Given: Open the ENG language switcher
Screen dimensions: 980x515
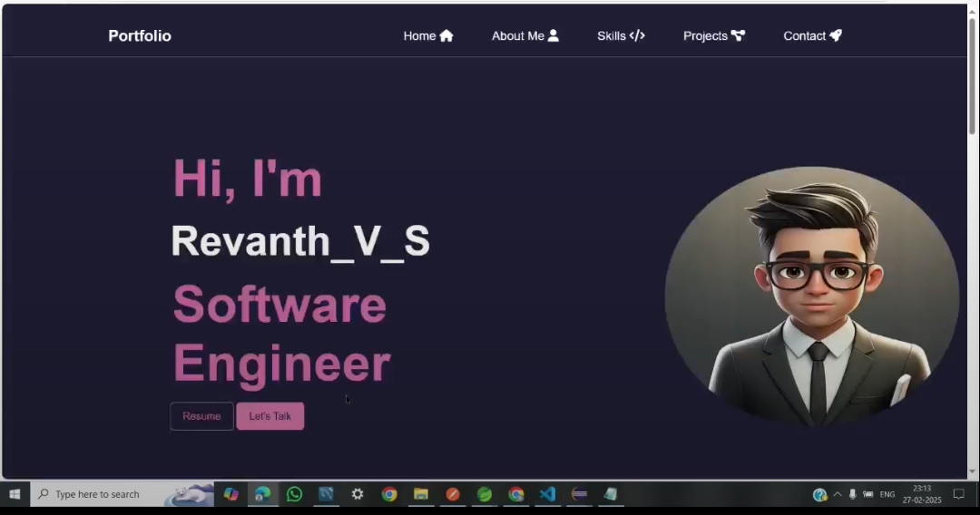Looking at the screenshot, I should pos(887,494).
